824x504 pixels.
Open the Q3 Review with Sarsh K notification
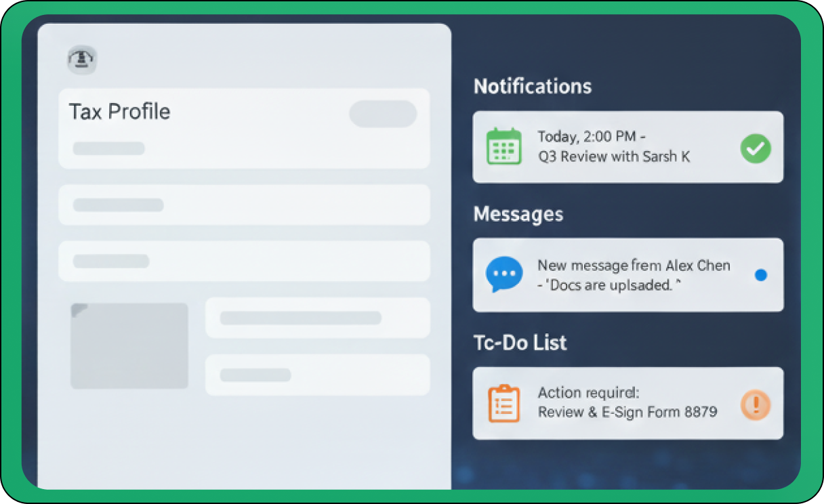coord(613,147)
